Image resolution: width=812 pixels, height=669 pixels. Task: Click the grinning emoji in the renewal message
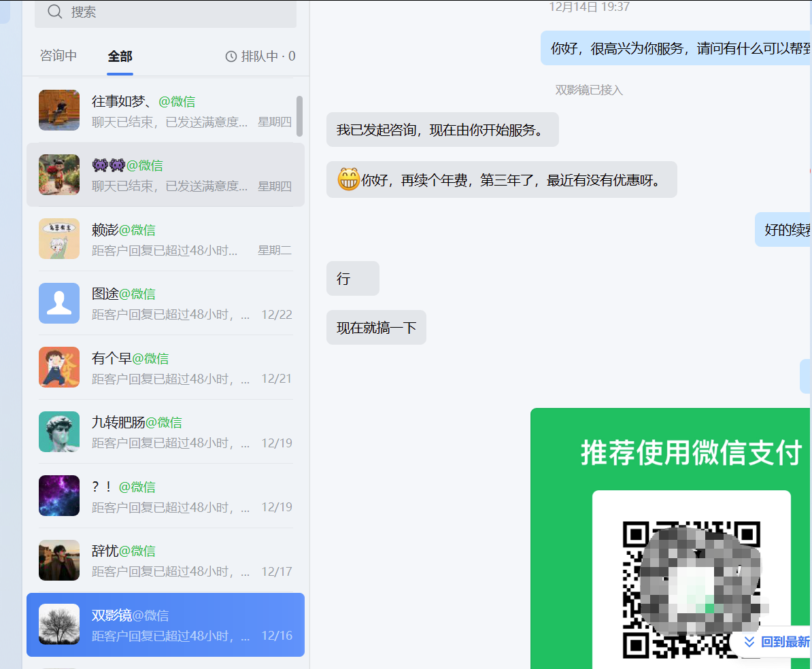[x=348, y=179]
